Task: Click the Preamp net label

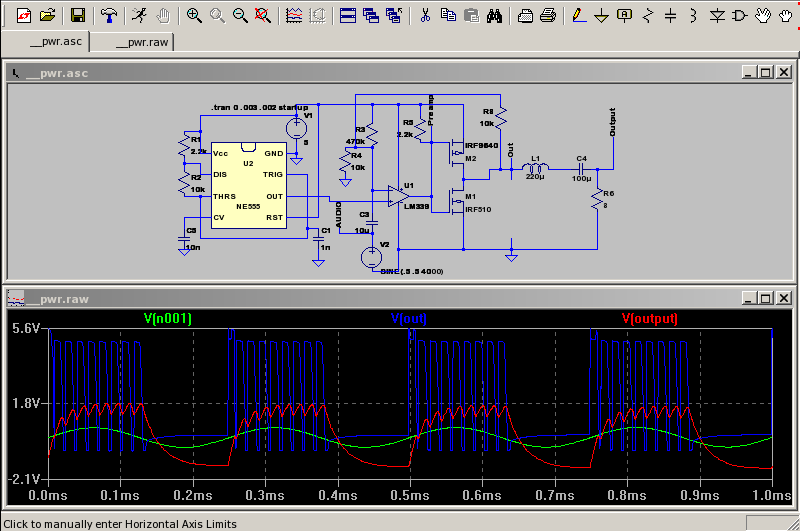Action: click(431, 110)
